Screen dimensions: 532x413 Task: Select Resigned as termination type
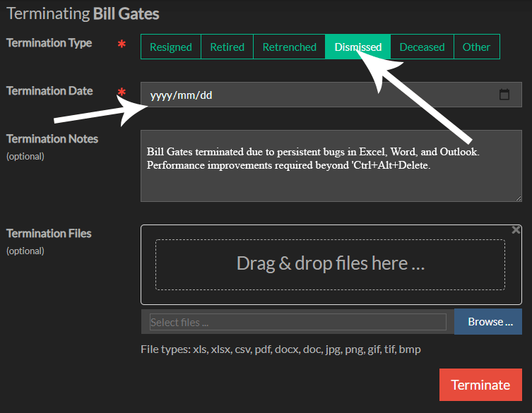pyautogui.click(x=170, y=47)
